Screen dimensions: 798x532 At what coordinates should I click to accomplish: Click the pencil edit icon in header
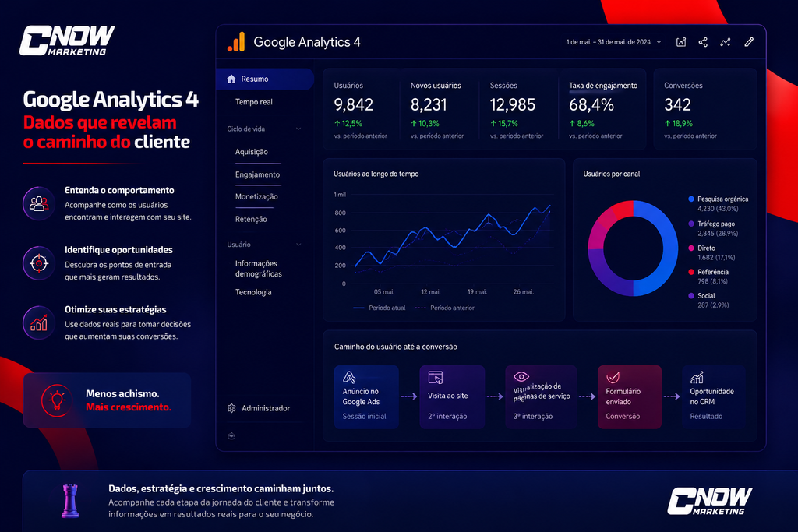coord(749,42)
